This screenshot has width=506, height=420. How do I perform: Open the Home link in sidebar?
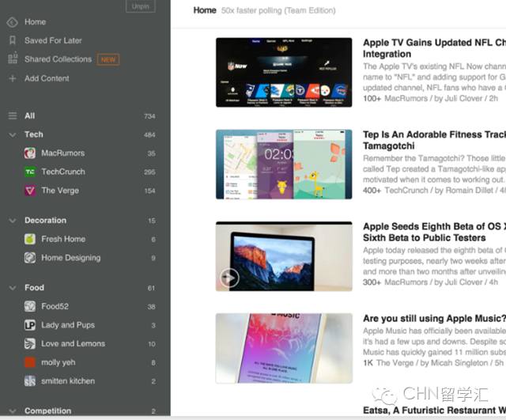(35, 22)
